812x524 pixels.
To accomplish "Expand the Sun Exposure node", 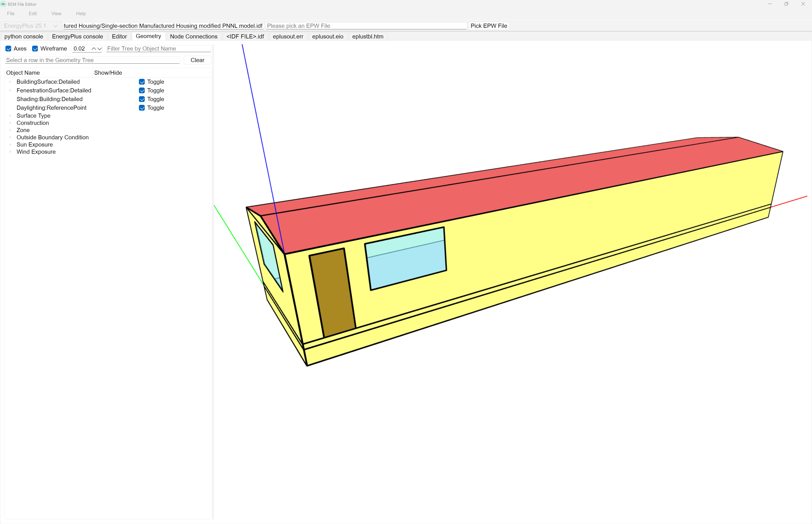I will click(10, 145).
